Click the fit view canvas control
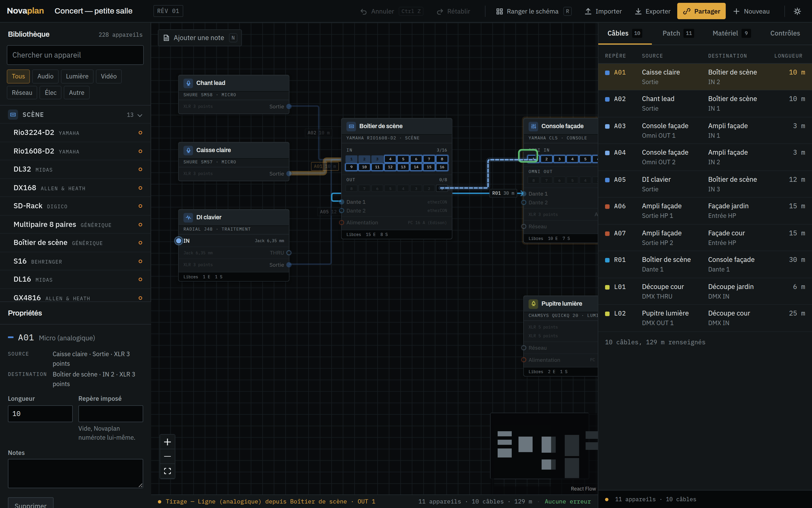 click(167, 471)
